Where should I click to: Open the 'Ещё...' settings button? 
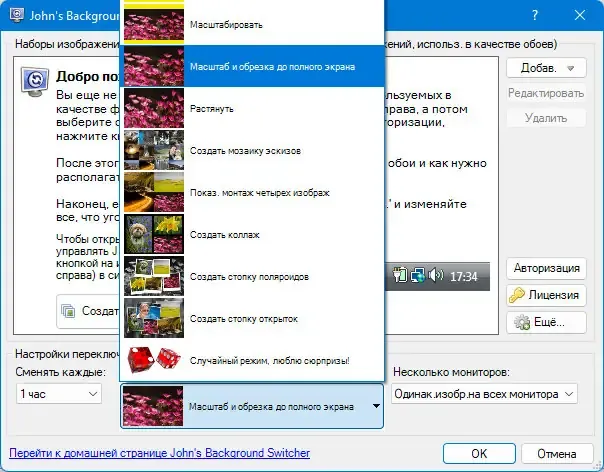tap(546, 322)
